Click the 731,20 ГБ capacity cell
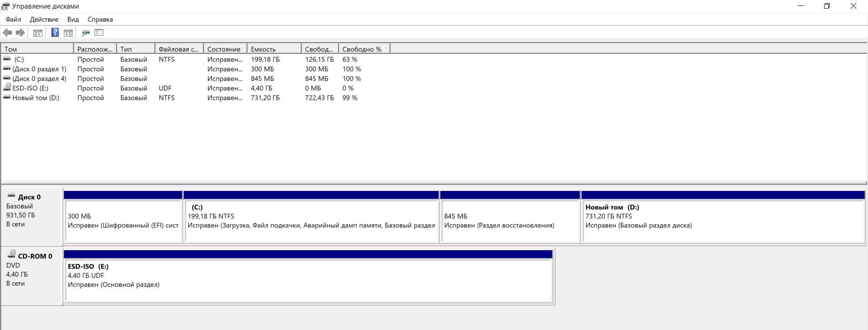 265,98
